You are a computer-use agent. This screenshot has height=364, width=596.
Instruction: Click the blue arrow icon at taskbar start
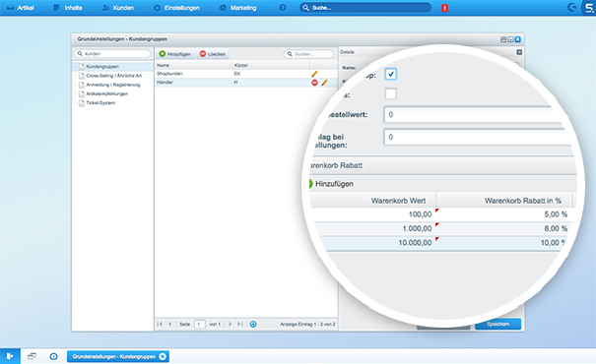pyautogui.click(x=10, y=356)
